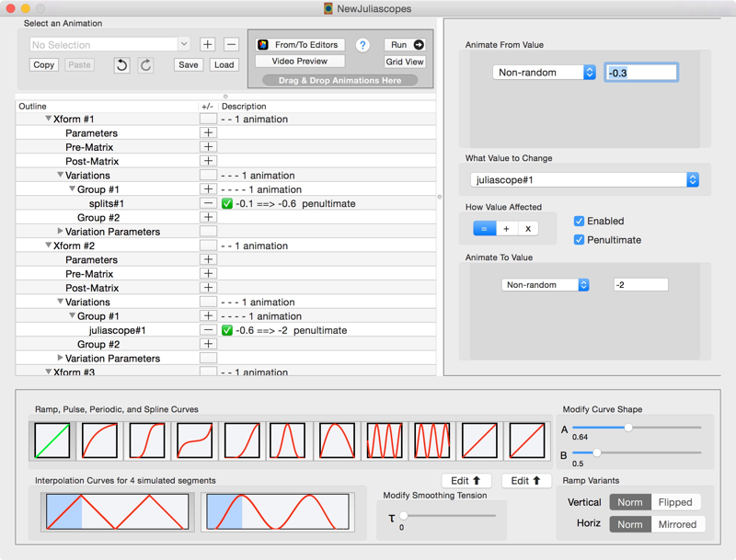Viewport: 736px width, 560px height.
Task: Pick the periodic triangle wave thumbnail
Action: pos(385,440)
